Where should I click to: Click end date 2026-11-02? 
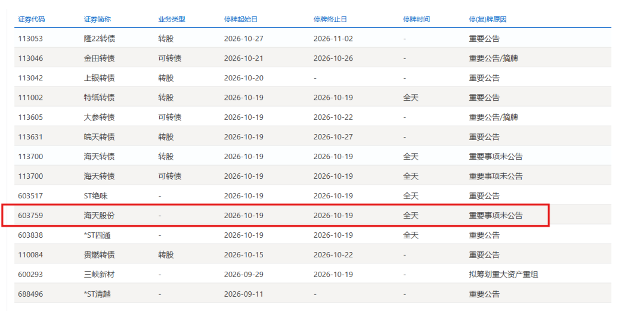tap(333, 39)
